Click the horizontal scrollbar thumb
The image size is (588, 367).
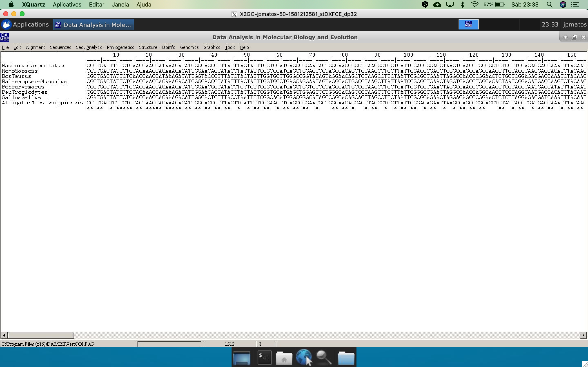(x=41, y=335)
